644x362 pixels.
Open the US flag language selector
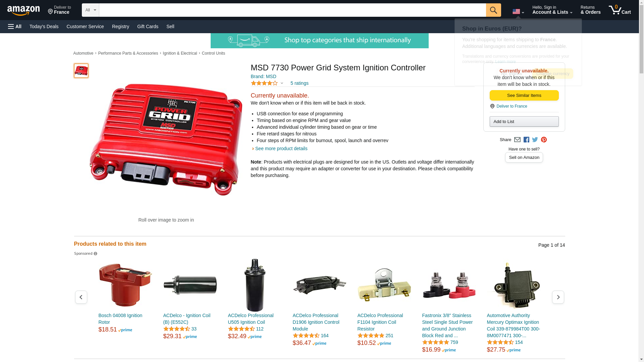tap(518, 12)
